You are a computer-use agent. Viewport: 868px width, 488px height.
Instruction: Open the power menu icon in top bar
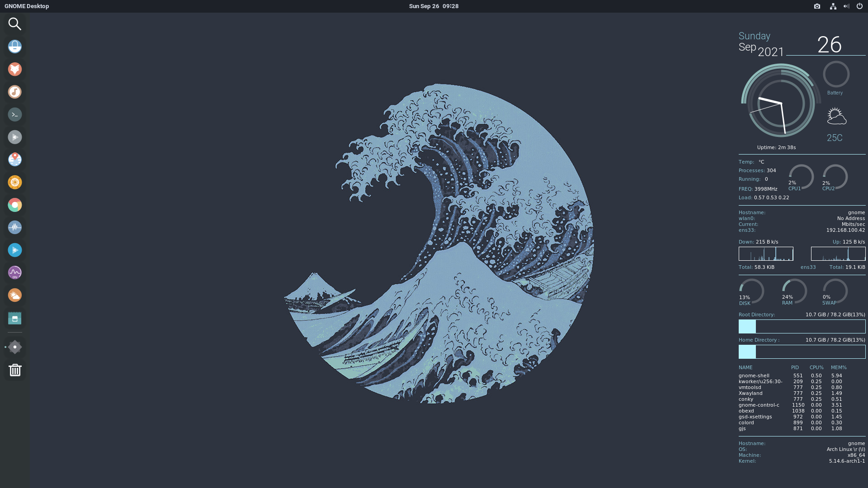[x=859, y=6]
